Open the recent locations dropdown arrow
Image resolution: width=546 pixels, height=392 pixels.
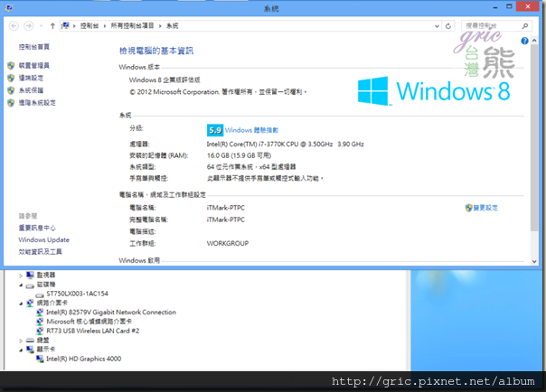tap(41, 25)
